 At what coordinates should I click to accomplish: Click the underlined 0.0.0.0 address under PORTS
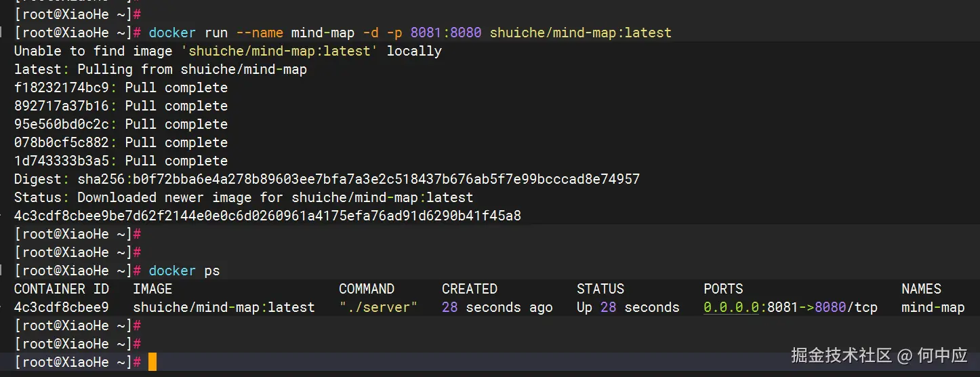coord(731,308)
